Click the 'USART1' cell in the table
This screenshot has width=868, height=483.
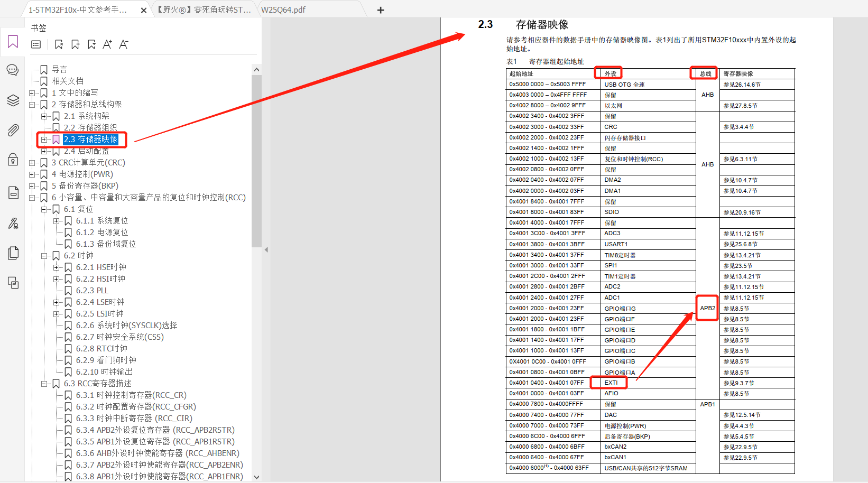point(648,244)
